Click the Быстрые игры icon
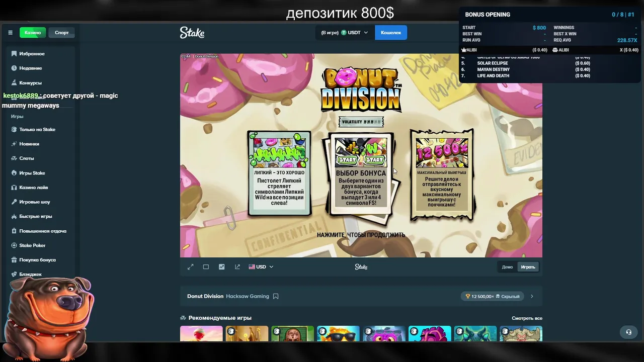 click(15, 217)
